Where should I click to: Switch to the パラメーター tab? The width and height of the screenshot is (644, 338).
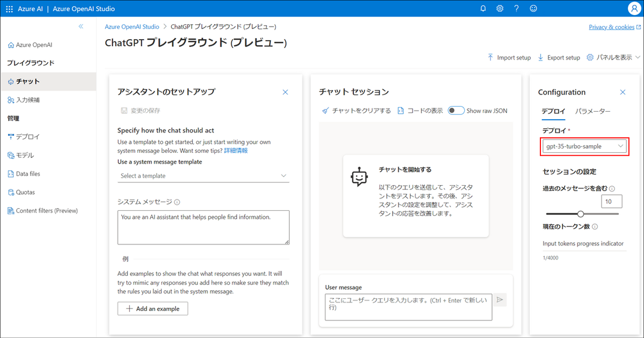[x=592, y=112]
